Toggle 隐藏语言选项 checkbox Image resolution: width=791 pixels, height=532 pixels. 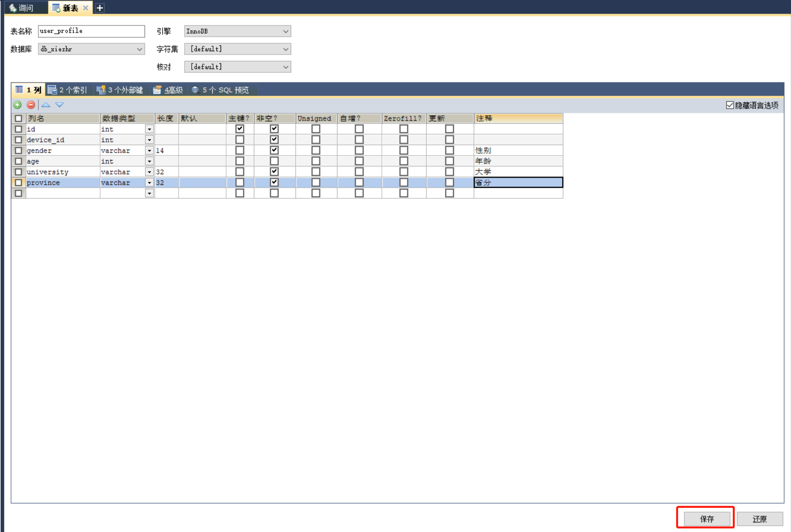tap(730, 105)
